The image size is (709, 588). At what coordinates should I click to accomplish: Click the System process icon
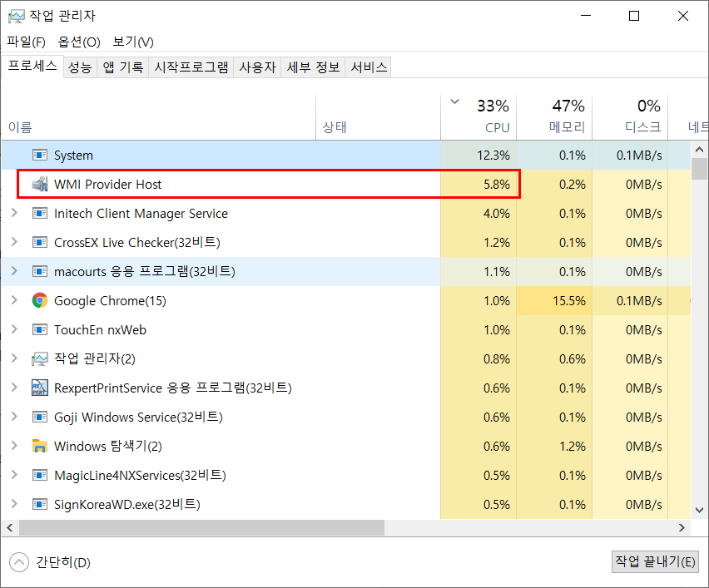[x=40, y=156]
